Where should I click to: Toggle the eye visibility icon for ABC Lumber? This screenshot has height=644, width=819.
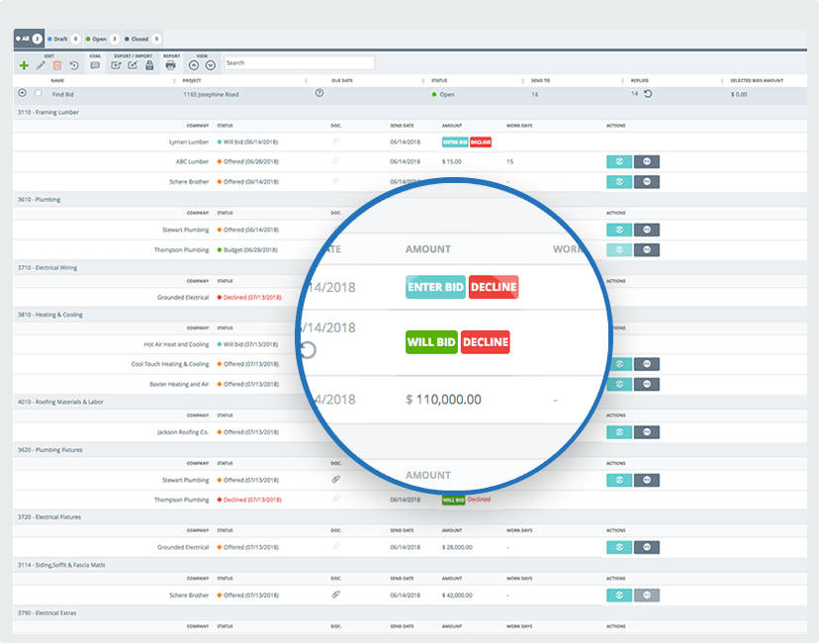618,162
